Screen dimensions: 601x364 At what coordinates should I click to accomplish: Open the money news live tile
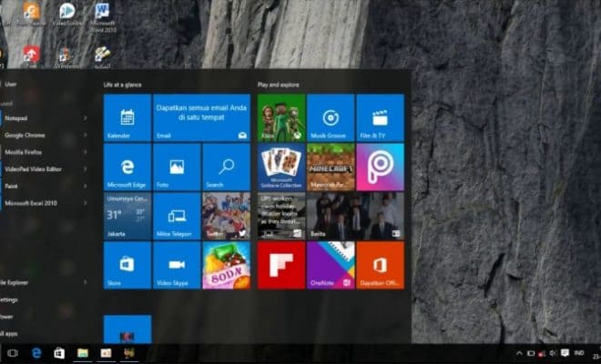coord(281,216)
